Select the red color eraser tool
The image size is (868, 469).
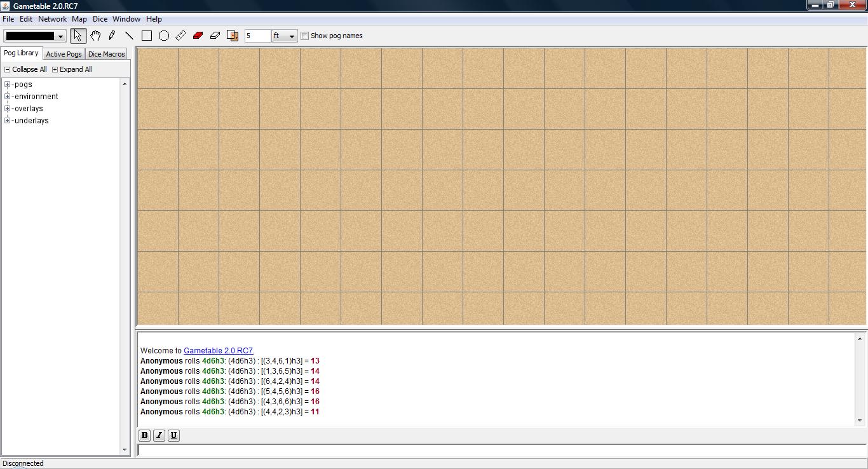pyautogui.click(x=198, y=36)
